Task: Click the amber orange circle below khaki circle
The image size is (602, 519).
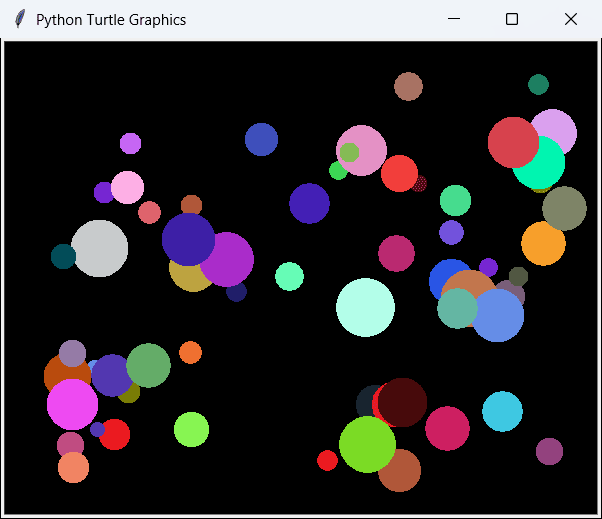Action: tap(543, 243)
